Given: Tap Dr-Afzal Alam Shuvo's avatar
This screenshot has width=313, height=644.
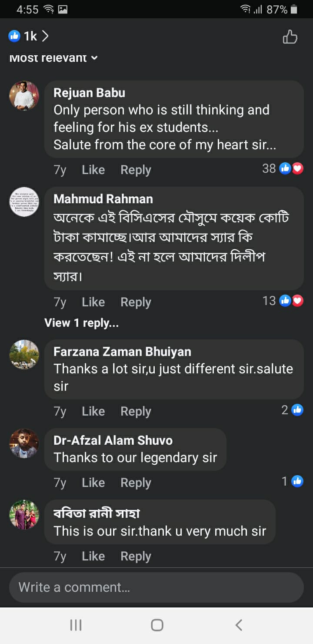Looking at the screenshot, I should tap(24, 443).
